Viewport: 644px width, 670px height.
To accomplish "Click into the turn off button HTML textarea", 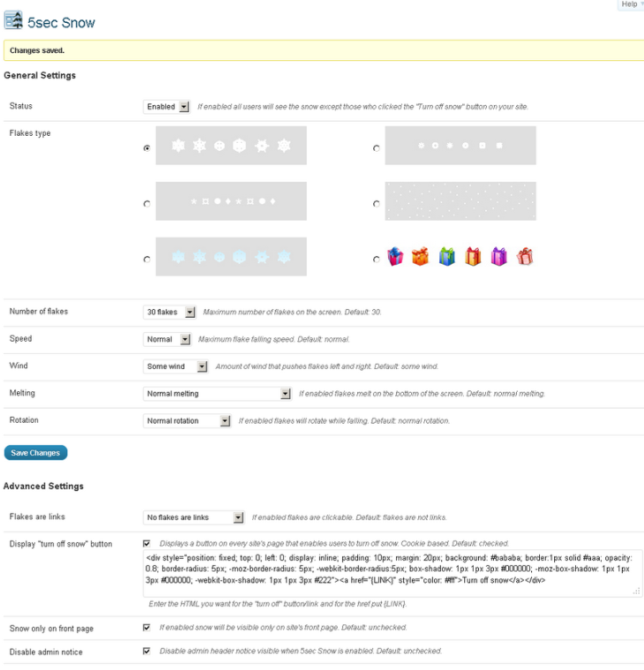I will (393, 574).
